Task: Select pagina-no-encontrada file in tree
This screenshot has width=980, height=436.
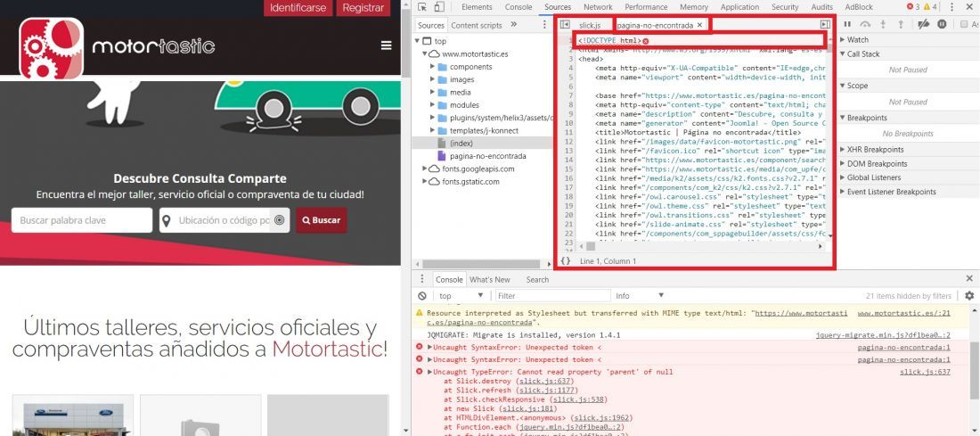Action: 487,156
